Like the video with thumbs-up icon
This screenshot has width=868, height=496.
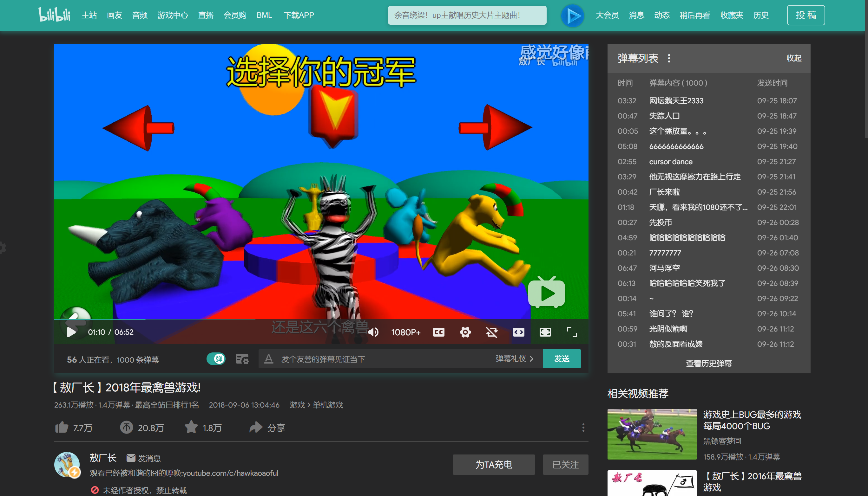pos(62,427)
